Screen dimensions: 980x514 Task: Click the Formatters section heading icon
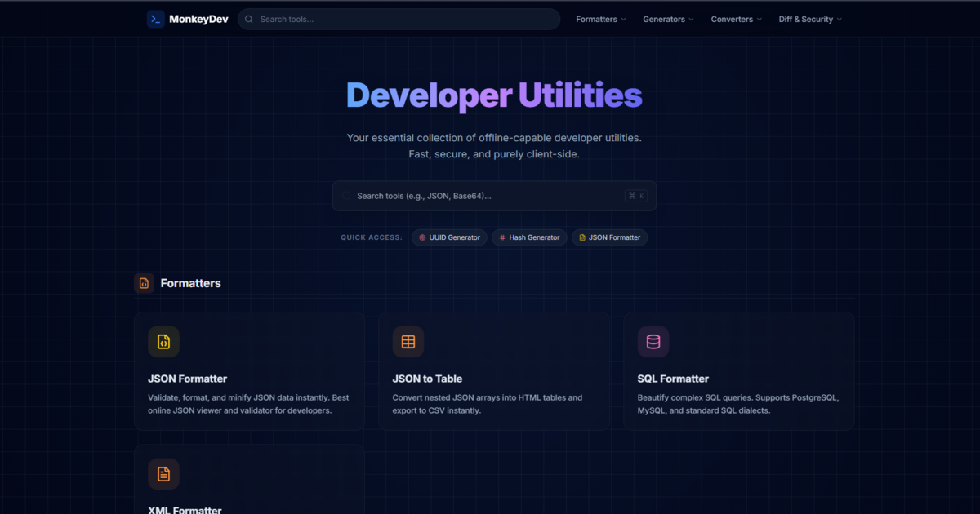144,283
